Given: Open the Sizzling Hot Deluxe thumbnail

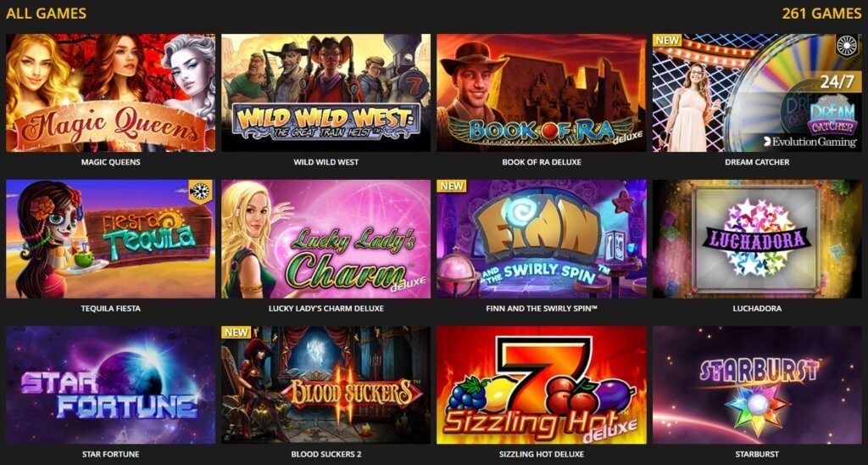Looking at the screenshot, I should point(542,385).
